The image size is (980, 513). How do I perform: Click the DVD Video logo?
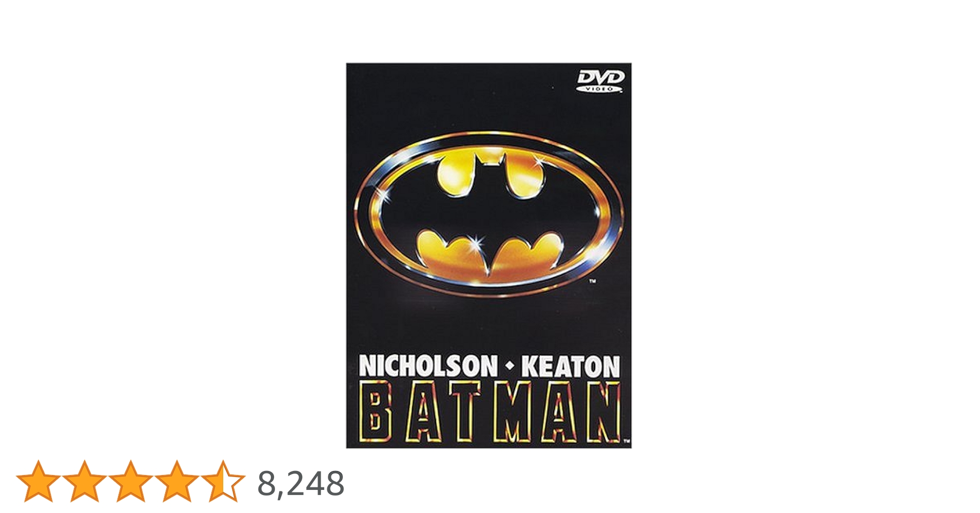(x=600, y=81)
